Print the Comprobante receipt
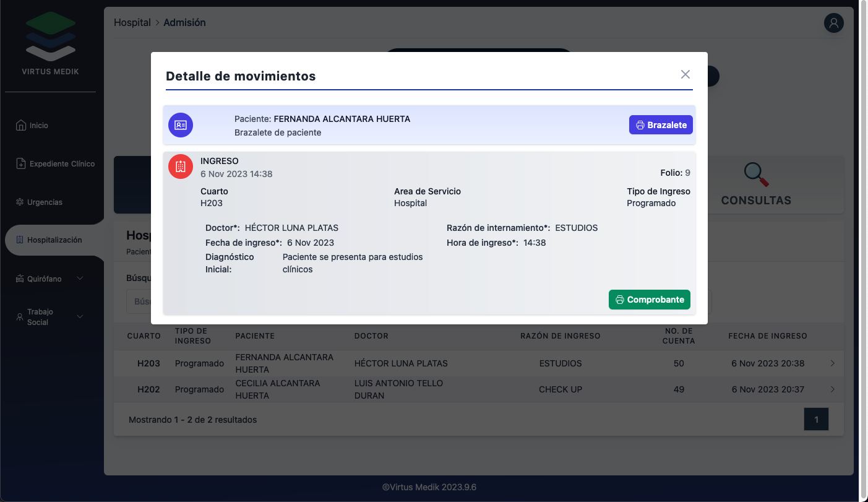 [649, 300]
